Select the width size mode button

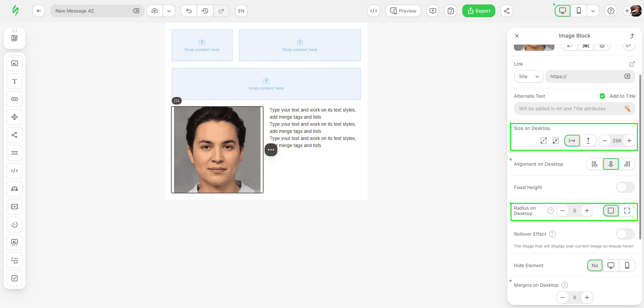(572, 141)
